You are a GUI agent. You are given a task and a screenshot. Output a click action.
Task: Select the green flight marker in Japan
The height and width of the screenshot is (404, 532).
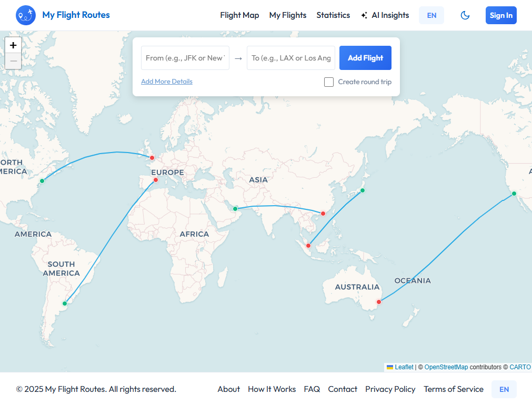pyautogui.click(x=362, y=191)
